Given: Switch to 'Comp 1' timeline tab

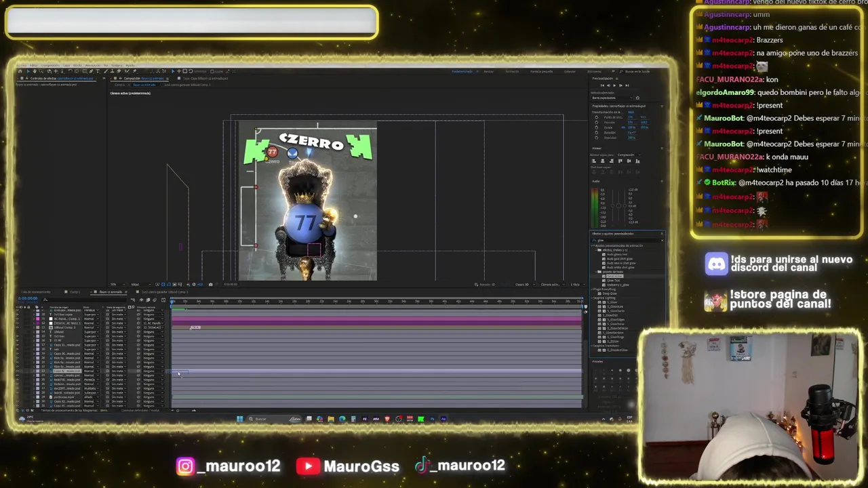Looking at the screenshot, I should click(x=75, y=292).
